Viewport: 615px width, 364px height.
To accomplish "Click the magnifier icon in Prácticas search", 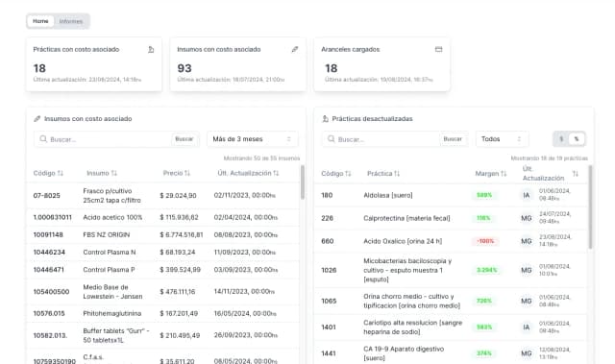I will click(x=331, y=139).
